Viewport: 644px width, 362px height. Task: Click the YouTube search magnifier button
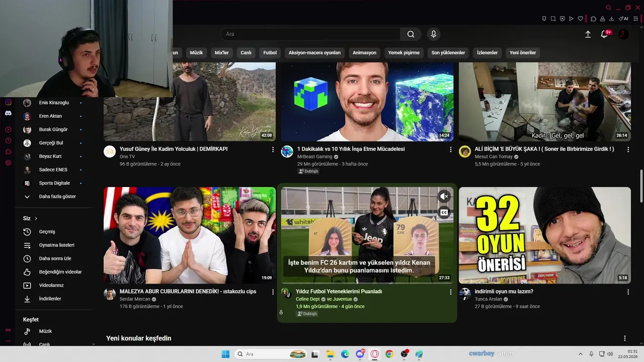coord(411,34)
